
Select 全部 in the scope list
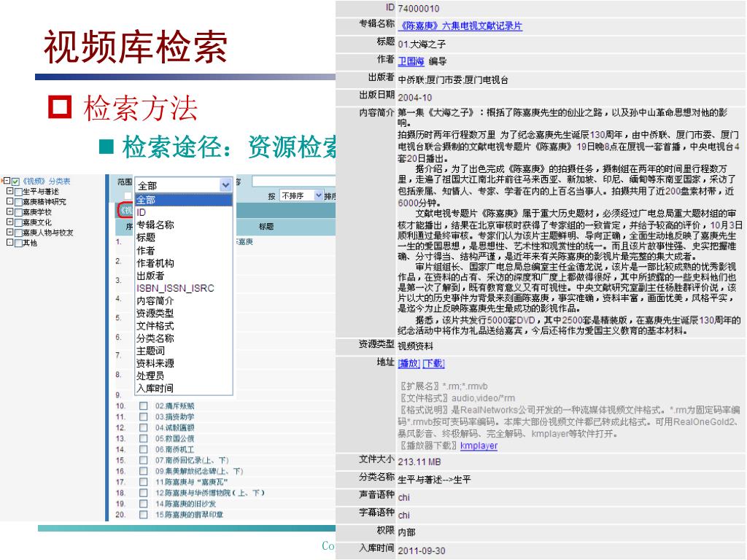pyautogui.click(x=184, y=200)
